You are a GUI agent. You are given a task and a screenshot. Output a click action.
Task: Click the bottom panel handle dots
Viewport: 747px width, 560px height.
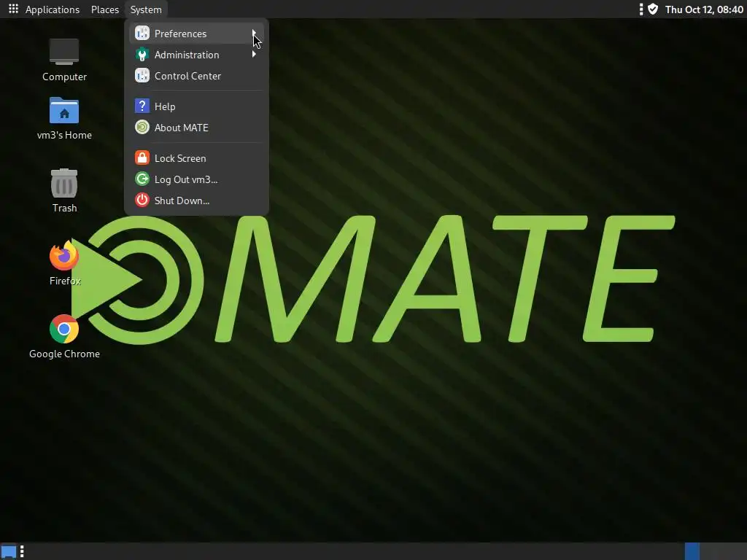(x=22, y=552)
